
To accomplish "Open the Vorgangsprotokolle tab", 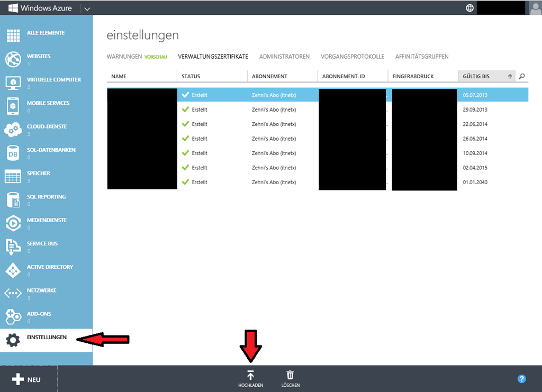I will [352, 57].
